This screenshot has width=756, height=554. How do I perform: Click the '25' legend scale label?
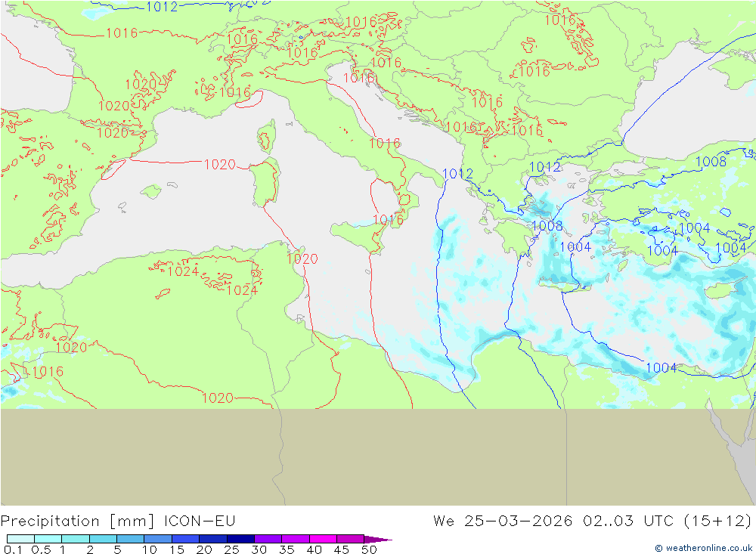pyautogui.click(x=231, y=549)
